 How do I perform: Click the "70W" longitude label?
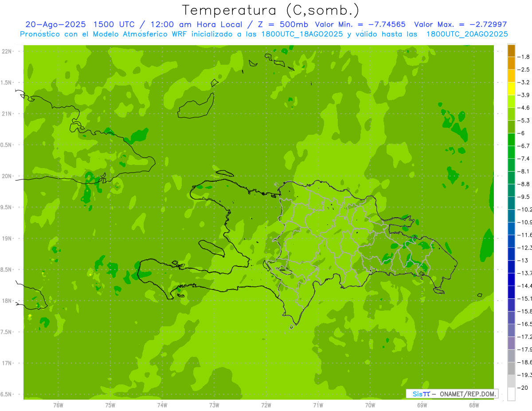pos(370,405)
